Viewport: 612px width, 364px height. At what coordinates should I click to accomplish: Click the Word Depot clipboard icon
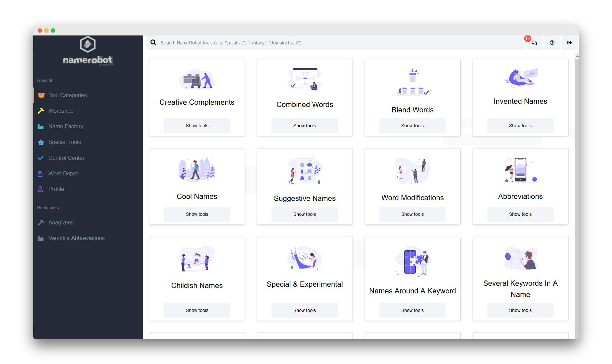[x=40, y=174]
